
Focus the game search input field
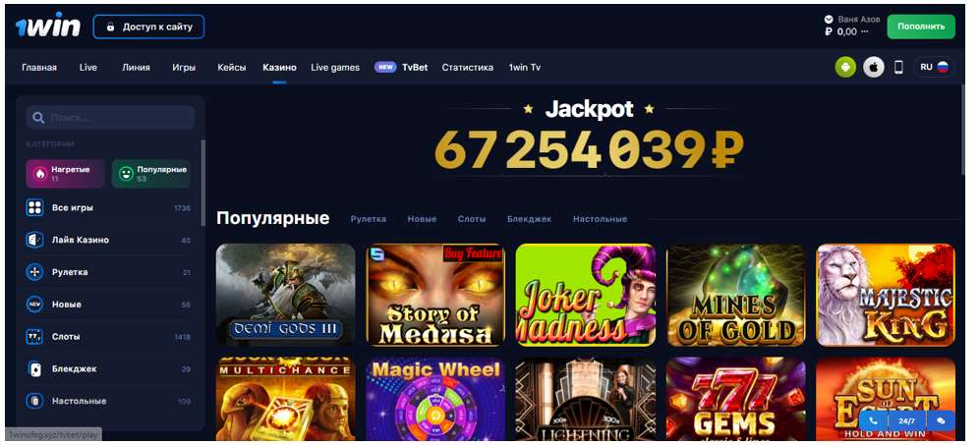coord(111,118)
